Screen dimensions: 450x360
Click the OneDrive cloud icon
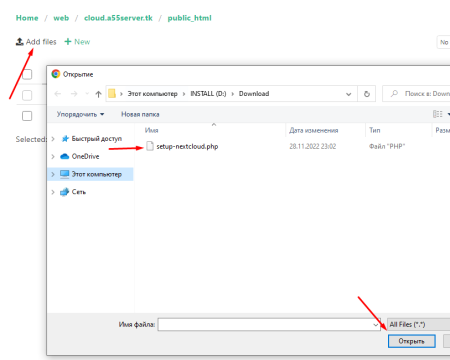tap(65, 156)
